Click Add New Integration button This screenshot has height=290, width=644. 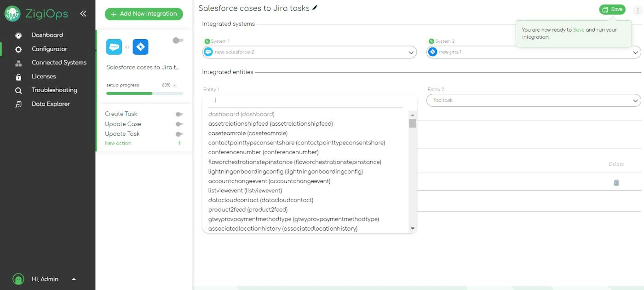coord(144,14)
